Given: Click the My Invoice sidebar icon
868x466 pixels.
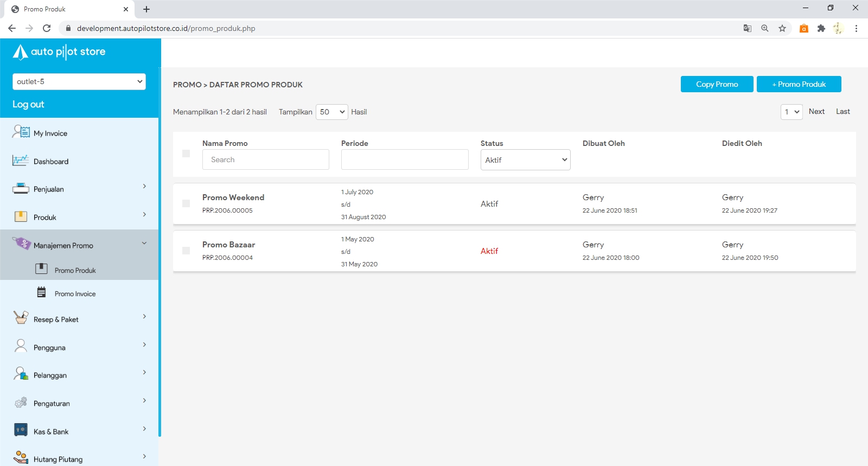Looking at the screenshot, I should point(21,132).
